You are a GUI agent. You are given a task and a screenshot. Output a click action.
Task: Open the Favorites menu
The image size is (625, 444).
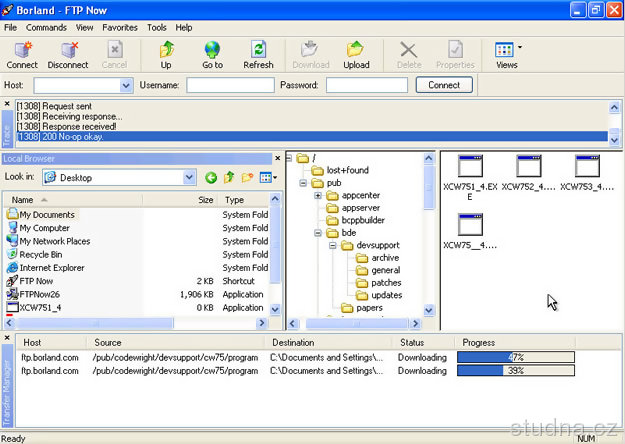point(120,27)
